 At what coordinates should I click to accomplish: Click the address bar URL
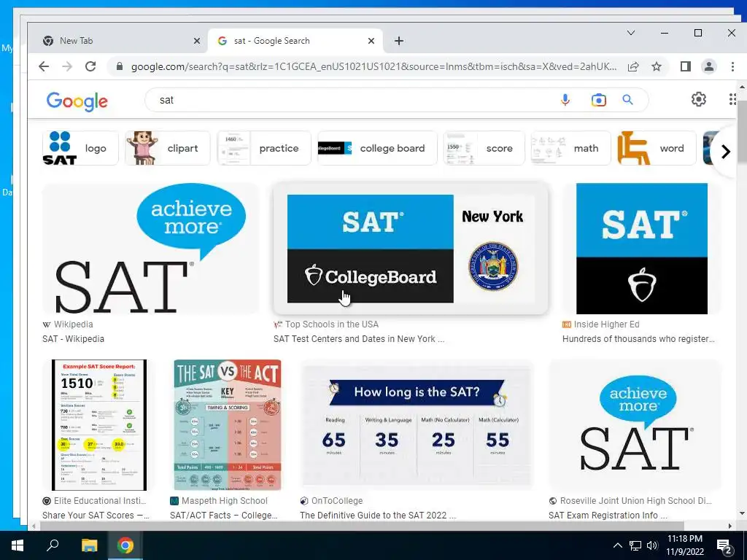pyautogui.click(x=373, y=66)
